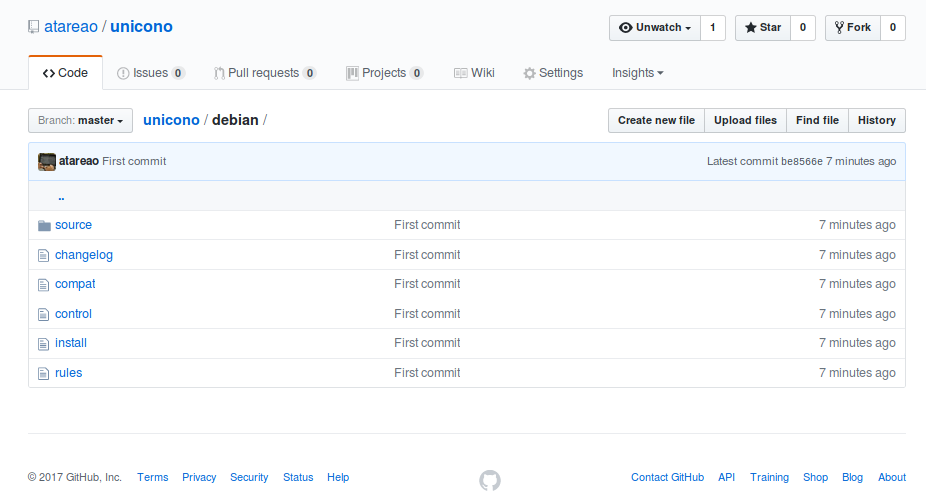
Task: Open the commit hash be8566e
Action: [x=801, y=161]
